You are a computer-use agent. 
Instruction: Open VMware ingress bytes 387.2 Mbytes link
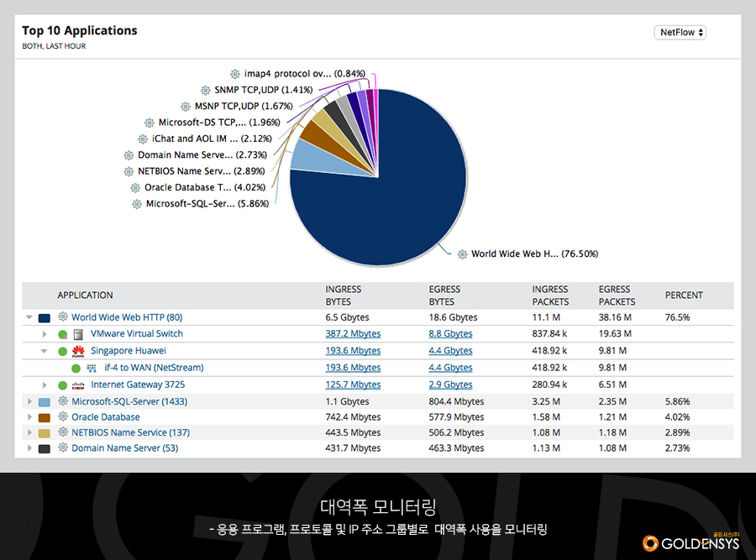pos(353,333)
